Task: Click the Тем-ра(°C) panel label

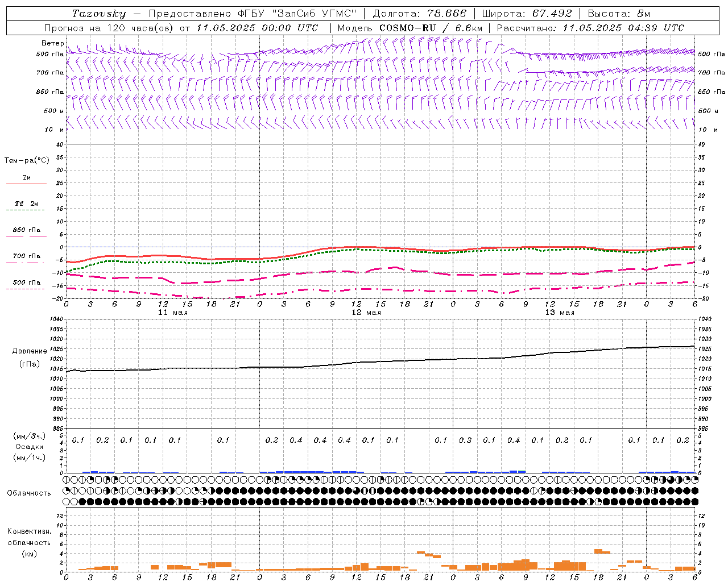Action: coord(27,161)
